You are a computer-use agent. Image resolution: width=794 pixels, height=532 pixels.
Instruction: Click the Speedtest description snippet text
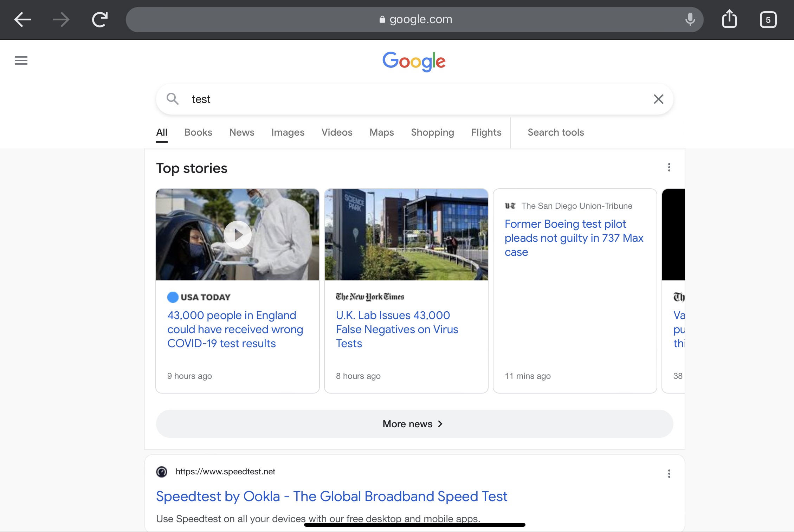point(318,519)
